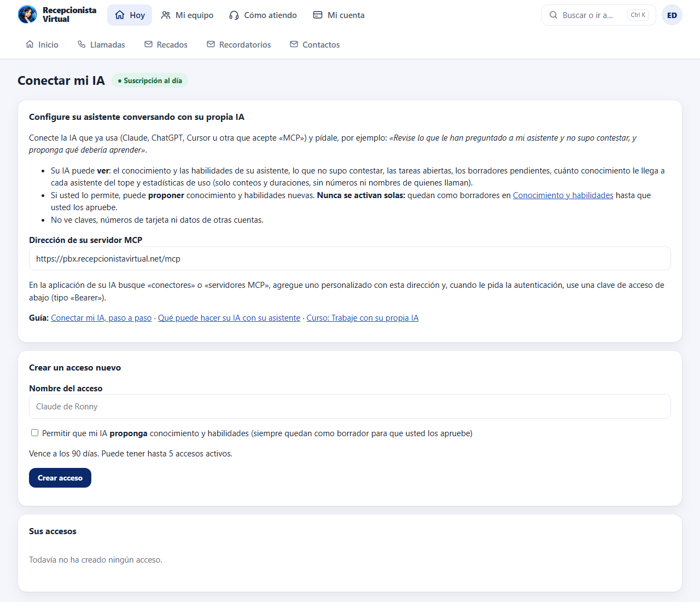Click the envelope icon next to Contactos
The image size is (700, 602).
[294, 44]
